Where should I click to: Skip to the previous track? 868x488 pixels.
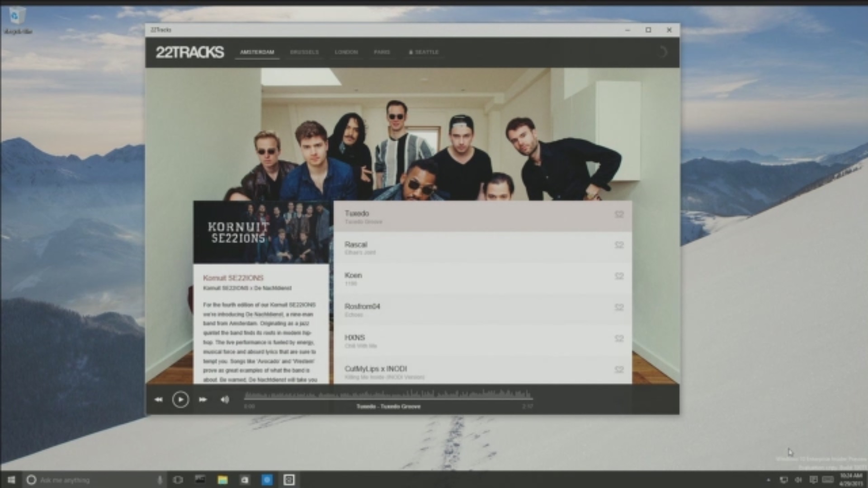(158, 399)
